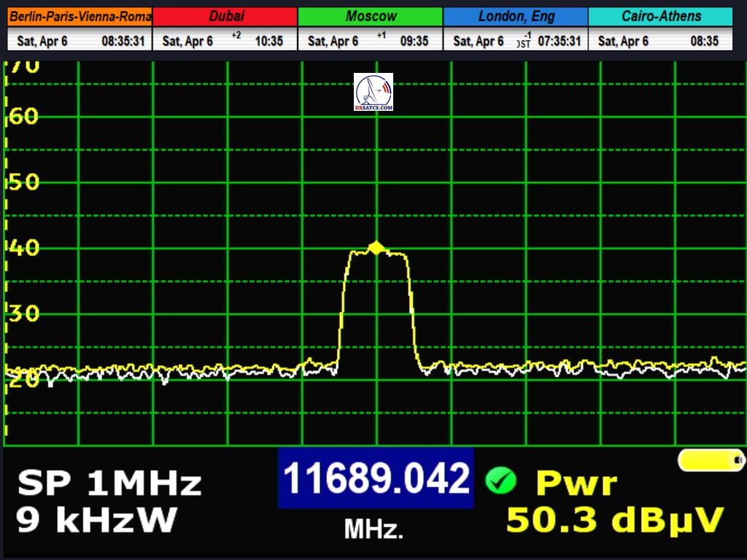The image size is (747, 560).
Task: Select the green Moscow clock header
Action: click(x=371, y=16)
